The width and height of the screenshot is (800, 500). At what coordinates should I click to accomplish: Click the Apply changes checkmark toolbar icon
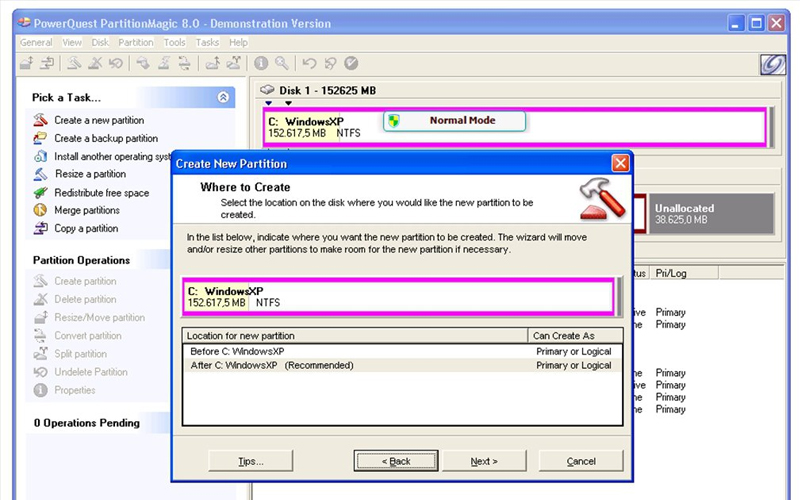(351, 63)
